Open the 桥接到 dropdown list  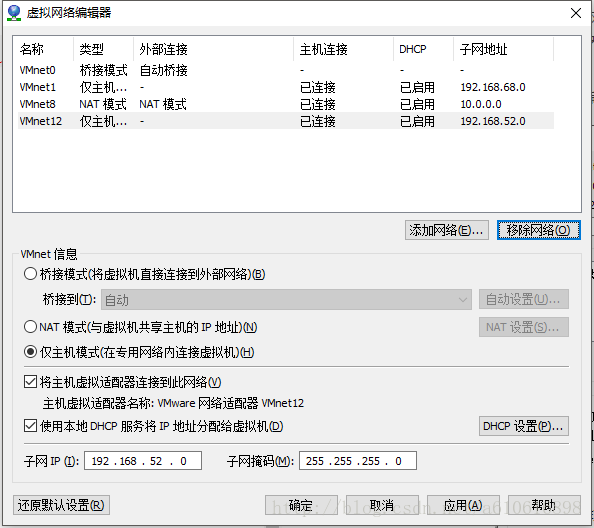pyautogui.click(x=286, y=300)
